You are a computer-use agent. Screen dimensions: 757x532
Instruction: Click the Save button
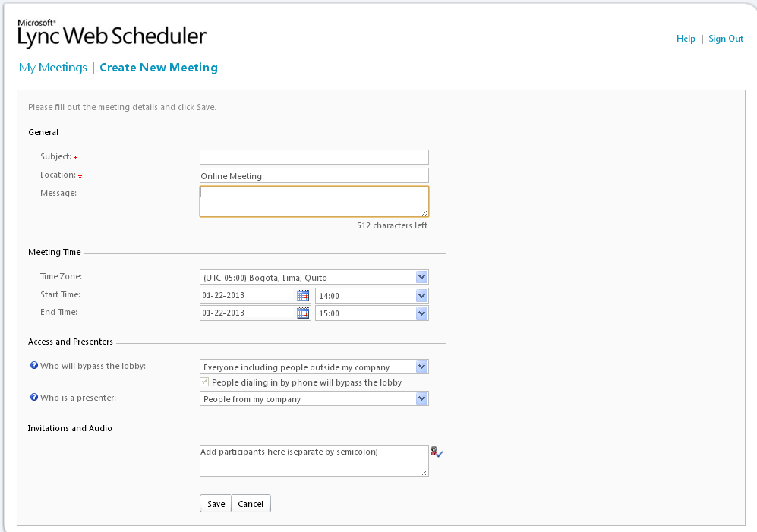pos(216,503)
